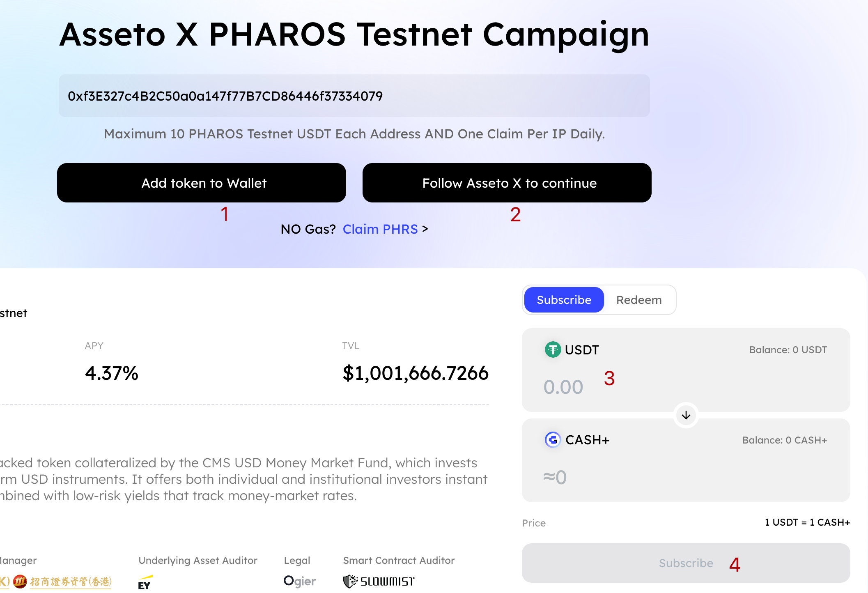Click the wallet address input field

[x=354, y=96]
